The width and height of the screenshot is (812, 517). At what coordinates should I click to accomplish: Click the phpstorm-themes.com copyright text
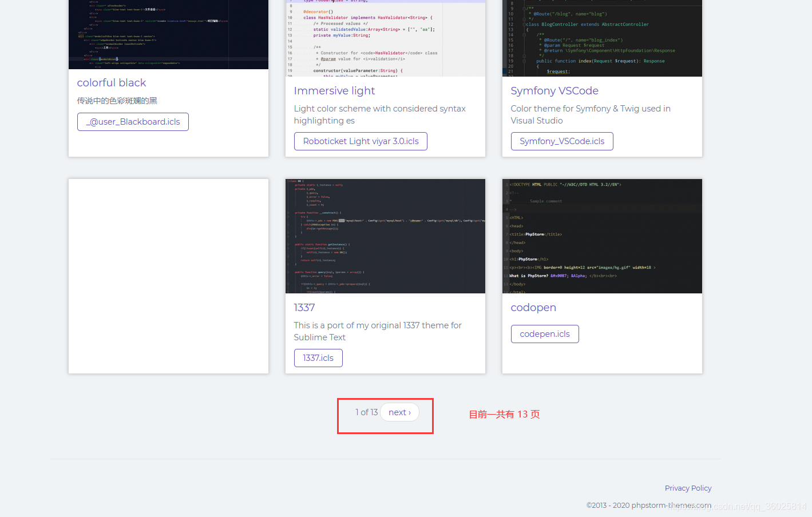(649, 505)
